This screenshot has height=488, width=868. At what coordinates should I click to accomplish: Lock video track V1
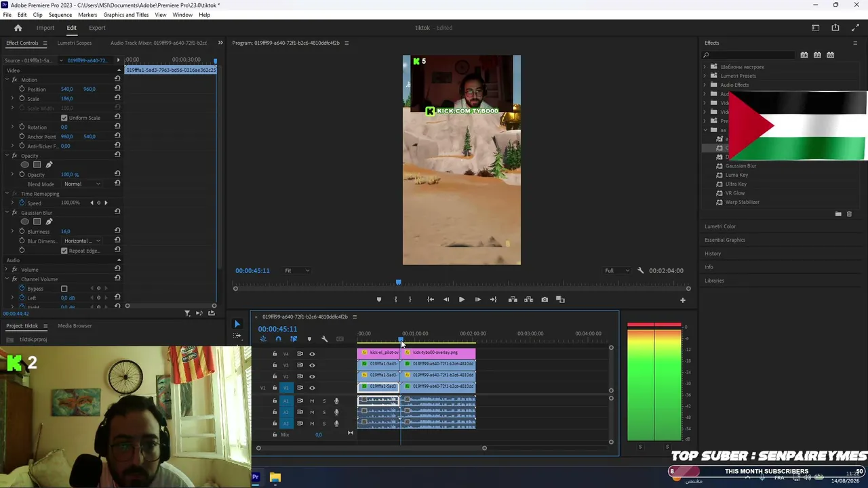click(275, 388)
